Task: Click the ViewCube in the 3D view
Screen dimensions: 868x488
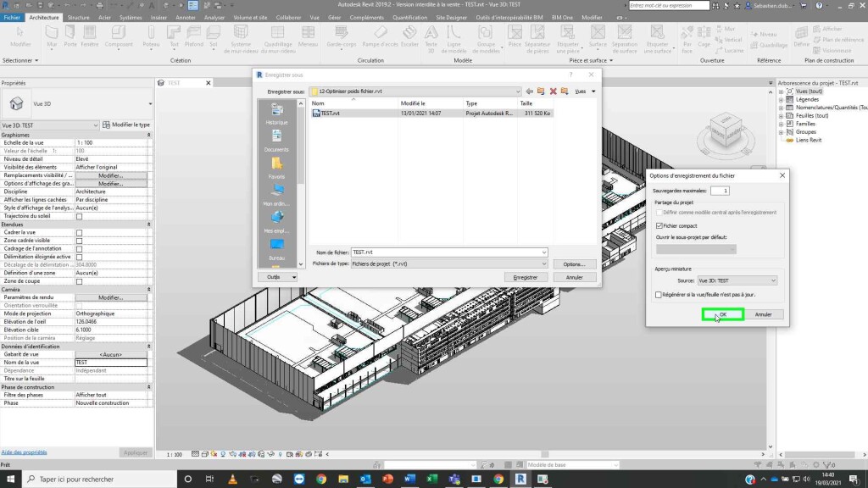Action: click(726, 131)
